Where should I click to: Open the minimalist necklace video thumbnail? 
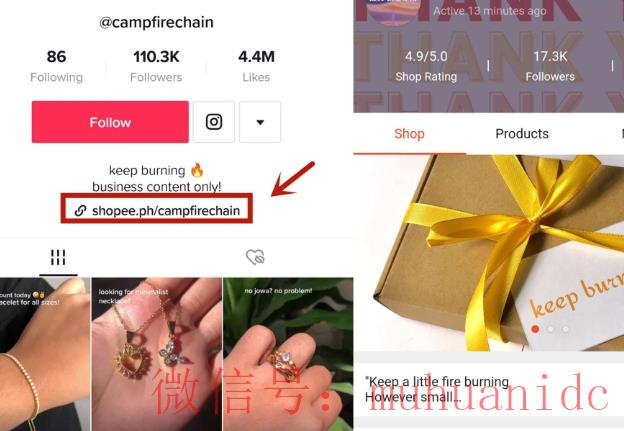156,354
